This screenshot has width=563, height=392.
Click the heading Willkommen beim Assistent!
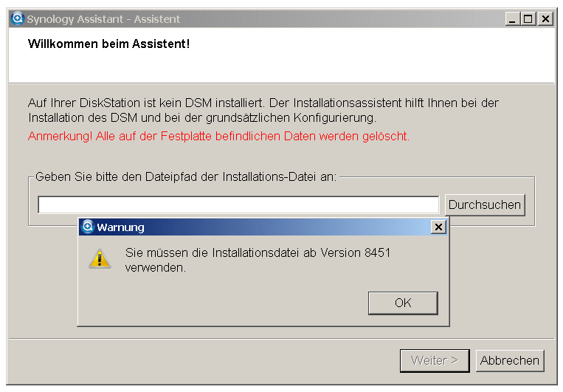pyautogui.click(x=108, y=44)
